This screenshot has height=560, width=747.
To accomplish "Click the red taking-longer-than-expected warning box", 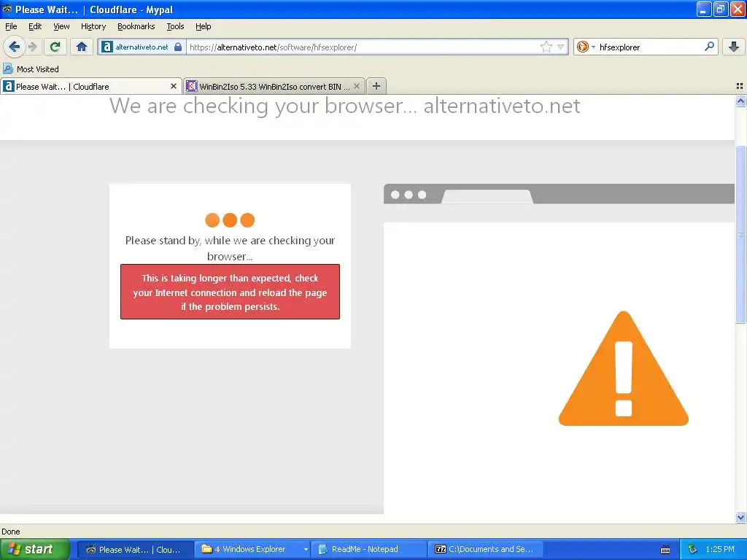I will click(230, 292).
